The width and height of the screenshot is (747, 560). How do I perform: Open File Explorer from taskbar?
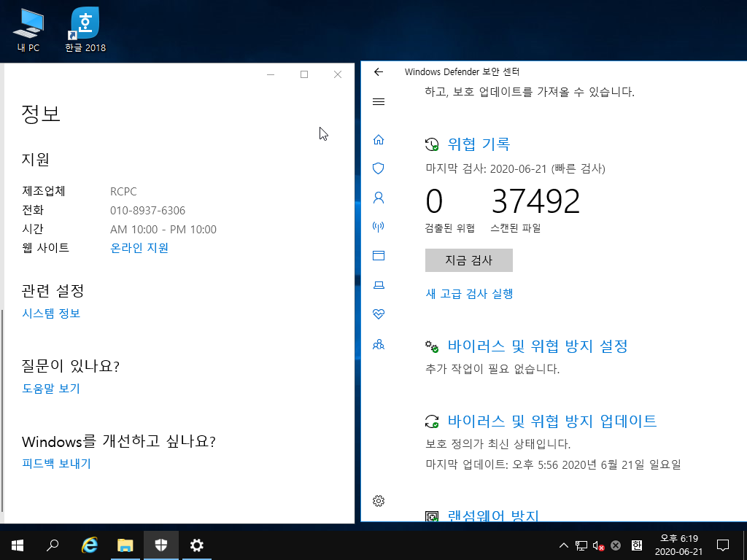[125, 545]
